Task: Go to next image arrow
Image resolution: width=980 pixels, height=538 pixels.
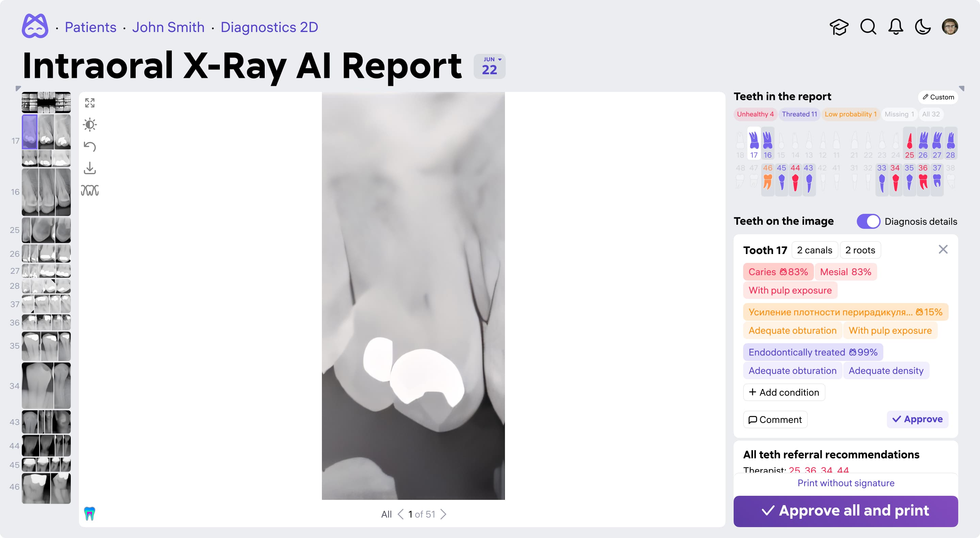Action: [443, 515]
